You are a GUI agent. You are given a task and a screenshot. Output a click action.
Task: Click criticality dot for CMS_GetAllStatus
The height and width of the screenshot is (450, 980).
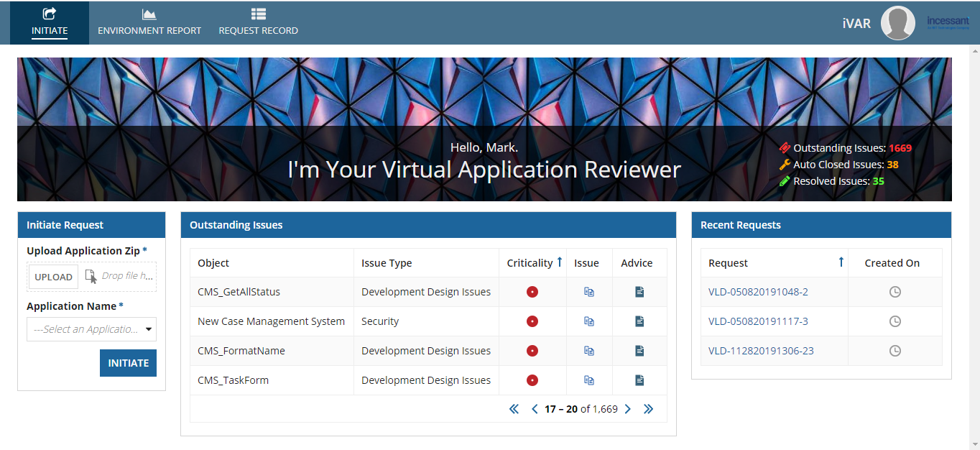pos(532,292)
